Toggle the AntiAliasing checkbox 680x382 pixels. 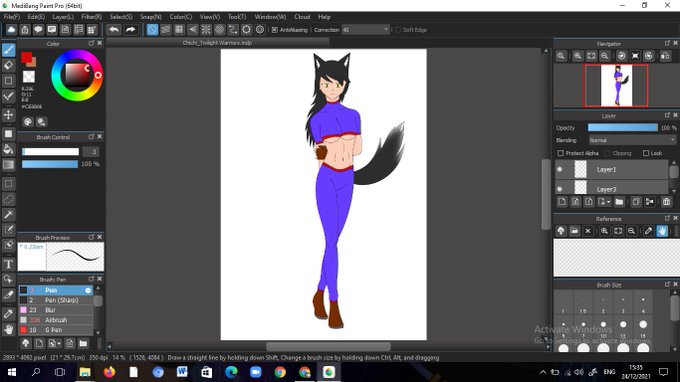[x=275, y=30]
